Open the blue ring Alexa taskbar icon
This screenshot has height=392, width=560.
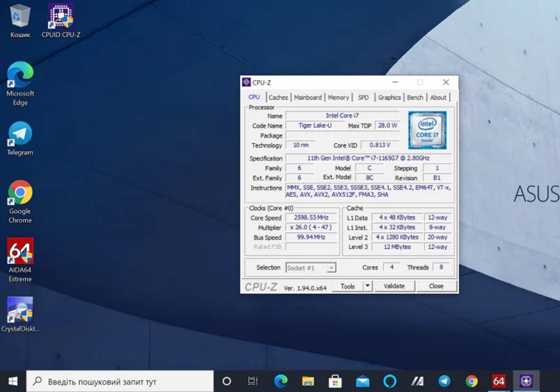point(390,381)
